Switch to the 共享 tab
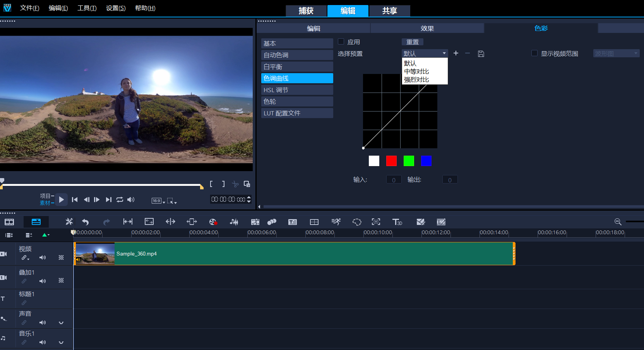Image resolution: width=644 pixels, height=350 pixels. (x=389, y=11)
